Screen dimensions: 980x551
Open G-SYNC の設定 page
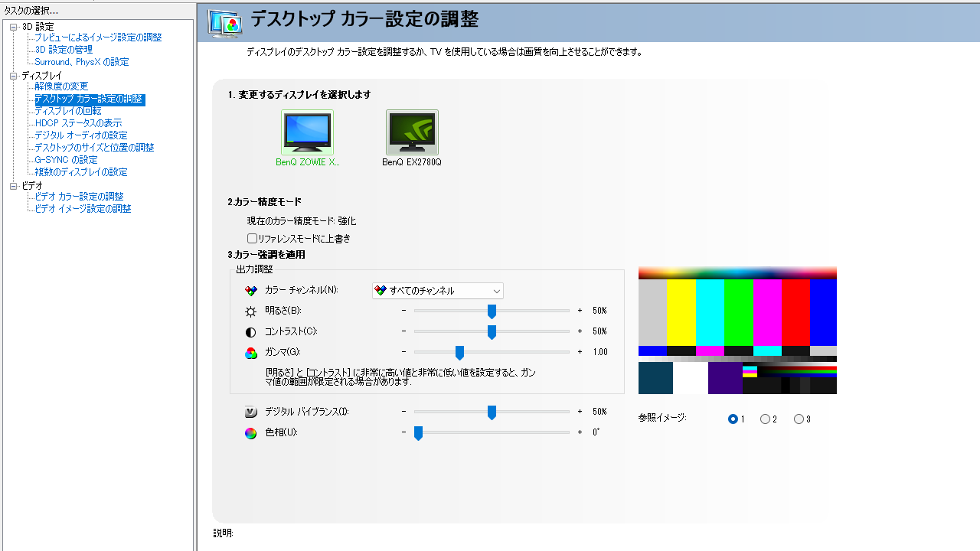[66, 160]
